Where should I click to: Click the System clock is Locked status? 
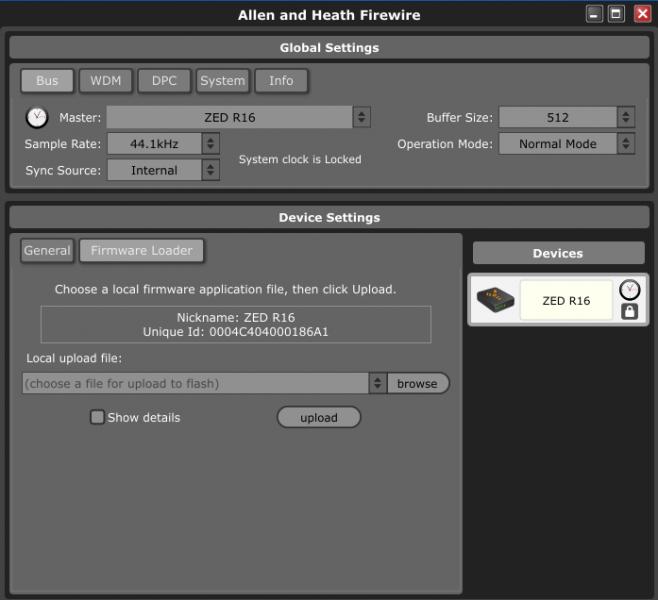pyautogui.click(x=300, y=159)
